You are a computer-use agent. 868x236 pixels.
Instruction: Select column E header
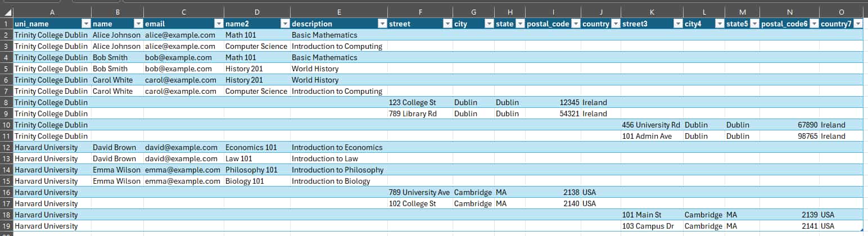pos(340,12)
